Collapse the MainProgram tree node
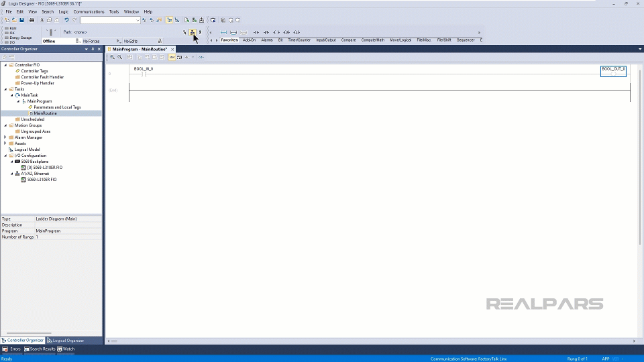Viewport: 644px width, 362px height. pos(18,101)
